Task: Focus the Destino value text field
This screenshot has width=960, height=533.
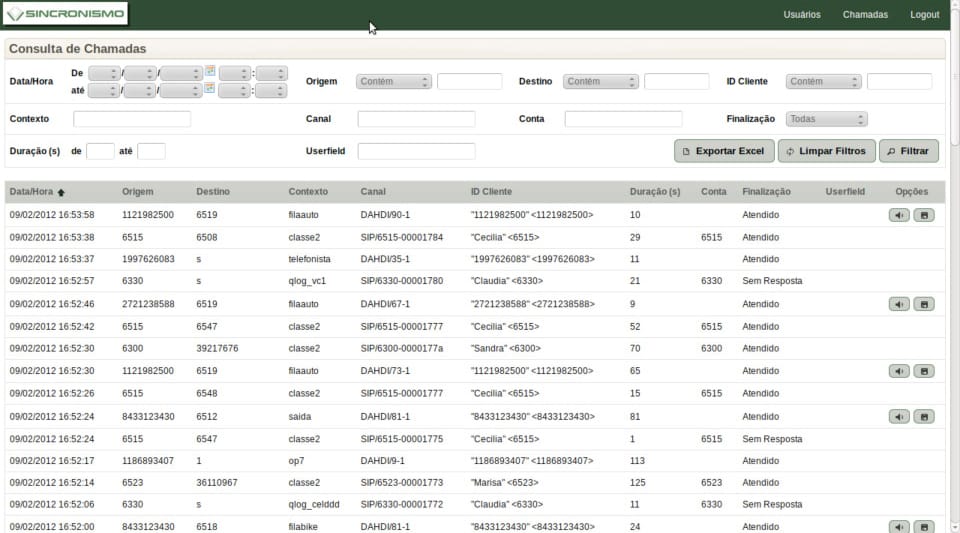Action: 677,81
